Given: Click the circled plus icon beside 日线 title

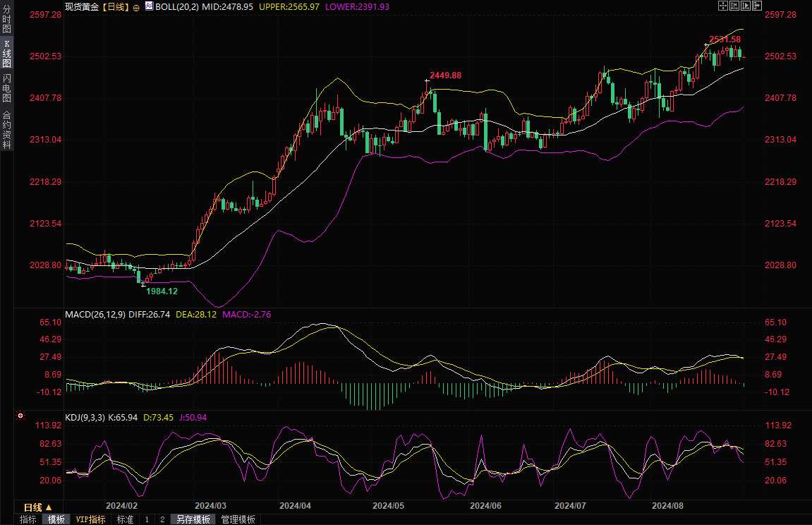Looking at the screenshot, I should [136, 6].
